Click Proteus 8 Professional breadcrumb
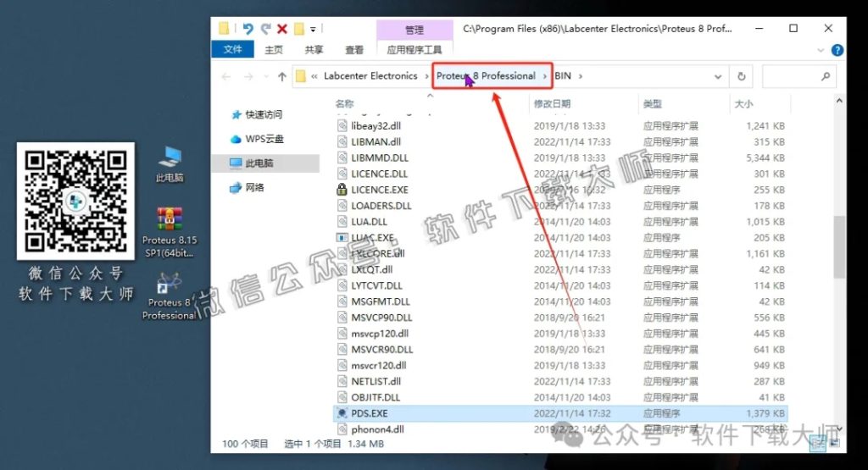This screenshot has width=868, height=470. (486, 75)
